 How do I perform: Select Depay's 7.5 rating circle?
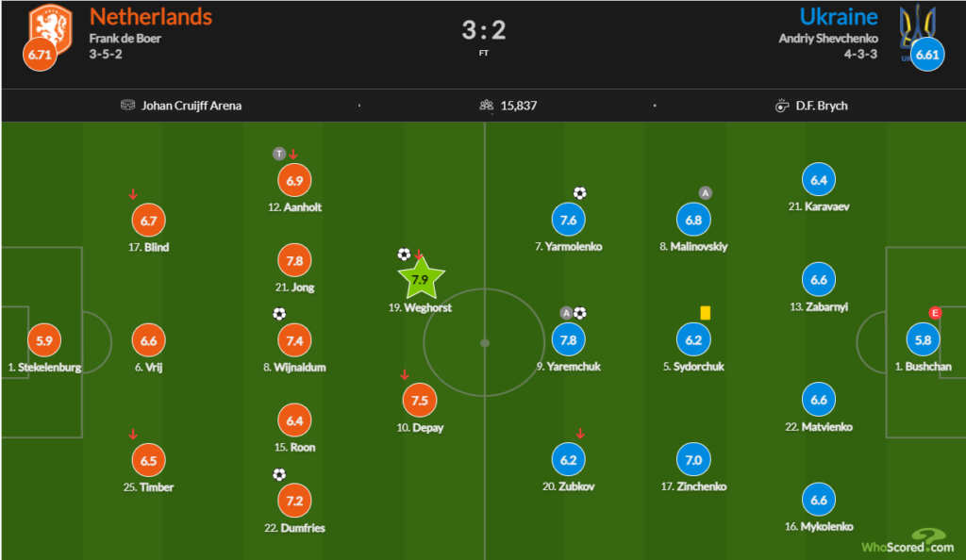420,400
